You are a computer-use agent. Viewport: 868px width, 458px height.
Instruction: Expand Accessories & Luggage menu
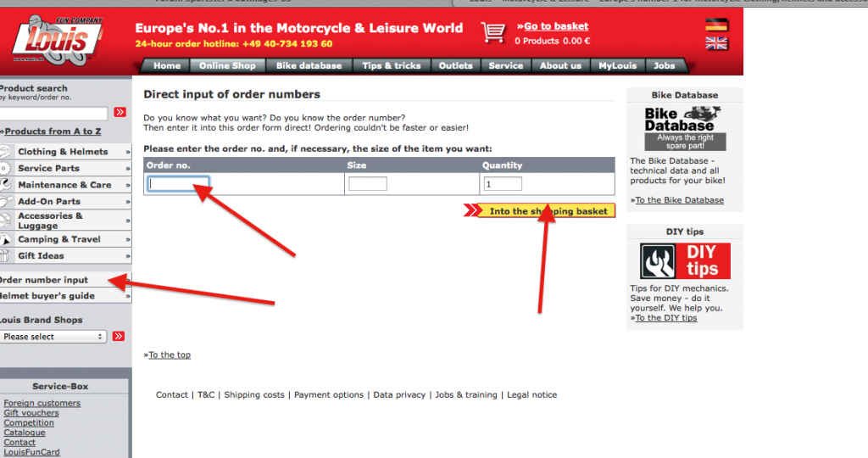65,221
